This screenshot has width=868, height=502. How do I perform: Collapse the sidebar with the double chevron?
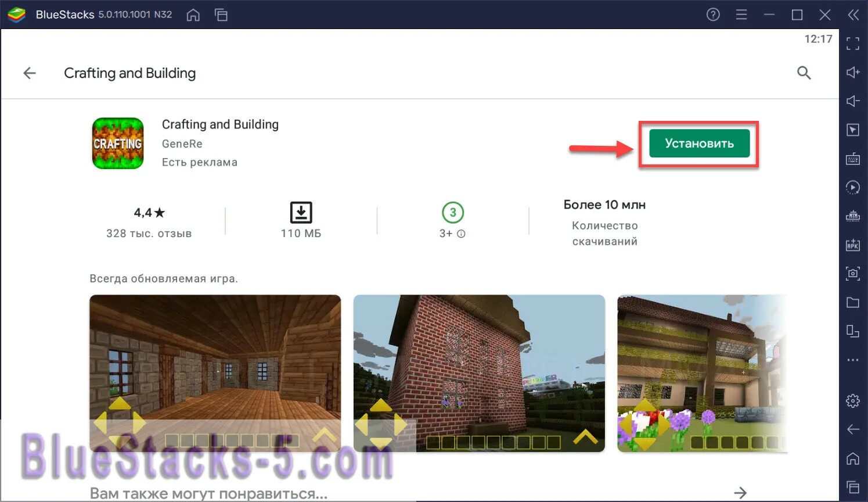[853, 15]
